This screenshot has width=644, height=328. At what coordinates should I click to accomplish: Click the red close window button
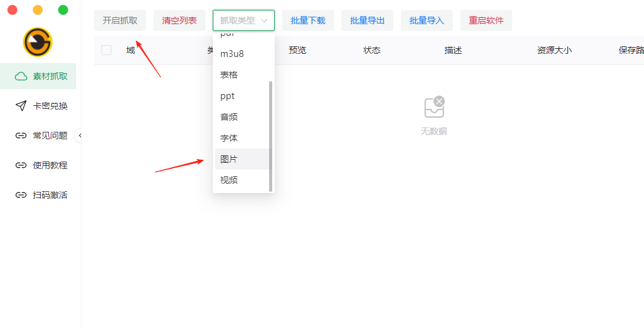pyautogui.click(x=12, y=10)
